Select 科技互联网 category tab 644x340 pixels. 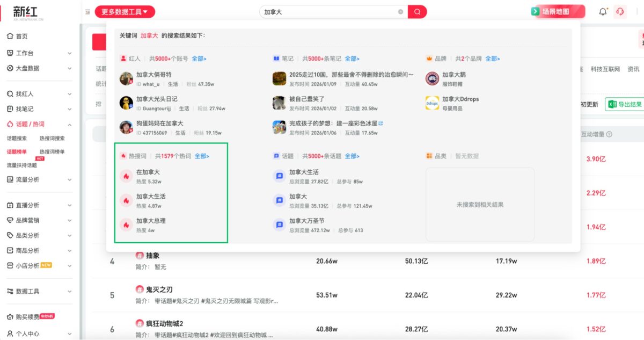[x=605, y=69]
